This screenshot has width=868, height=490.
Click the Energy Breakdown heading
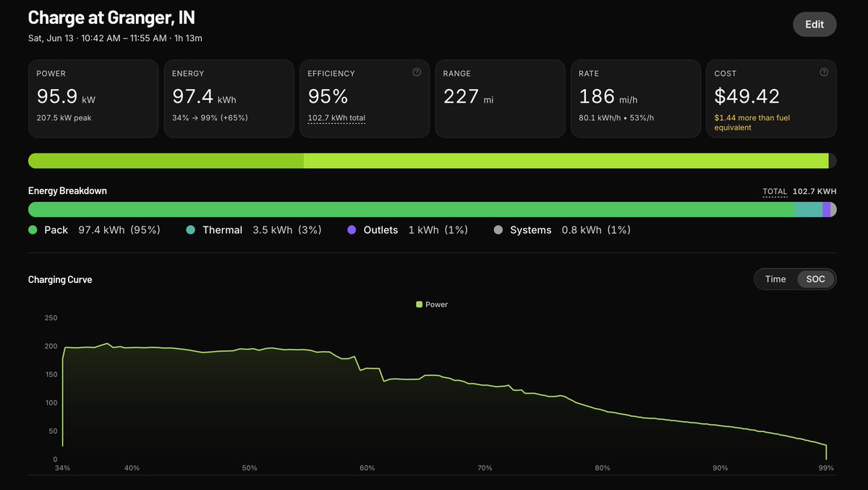click(67, 191)
